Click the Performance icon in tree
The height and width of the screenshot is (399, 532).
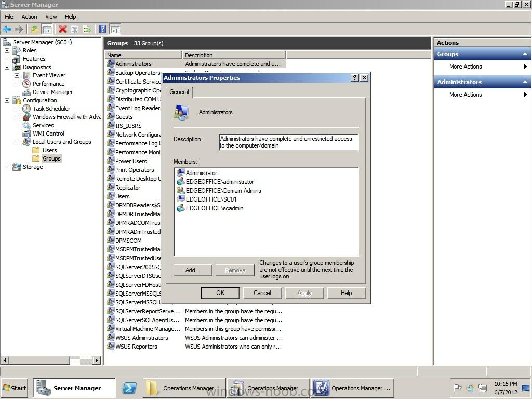pos(26,84)
